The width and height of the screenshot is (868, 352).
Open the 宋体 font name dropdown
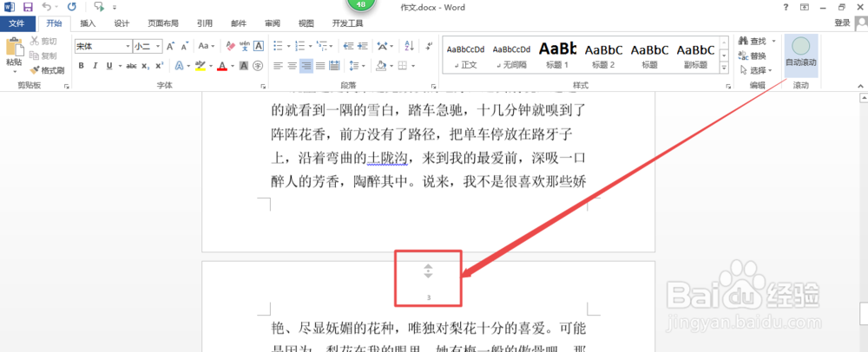(128, 47)
